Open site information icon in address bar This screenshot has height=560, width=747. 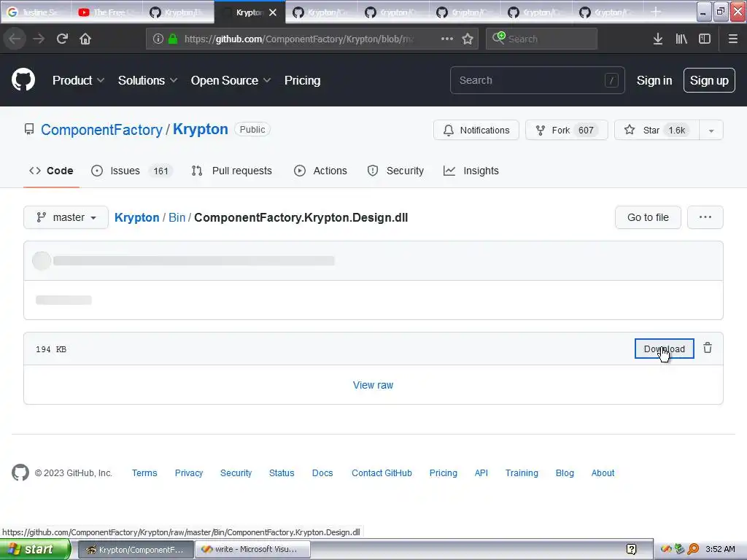click(x=158, y=39)
